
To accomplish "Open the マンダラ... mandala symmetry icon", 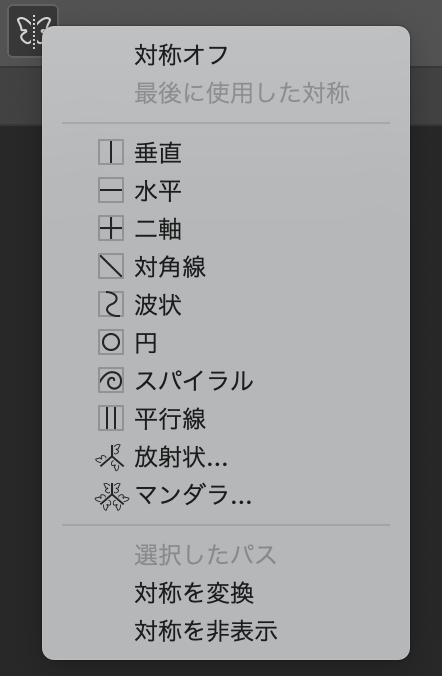I will point(112,496).
